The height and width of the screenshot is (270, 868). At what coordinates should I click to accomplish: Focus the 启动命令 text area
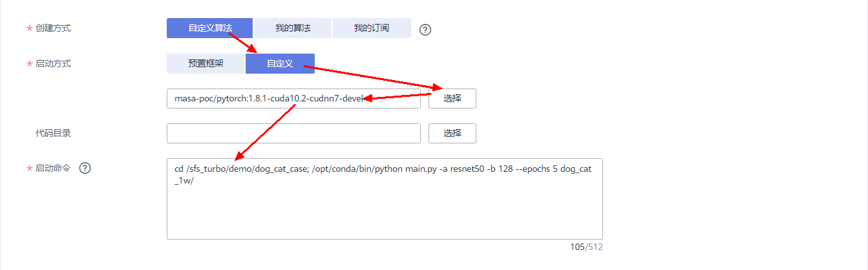click(385, 213)
